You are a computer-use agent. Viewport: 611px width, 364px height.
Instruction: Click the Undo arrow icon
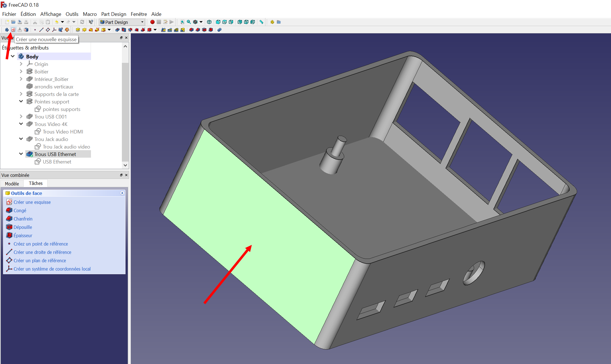[57, 22]
